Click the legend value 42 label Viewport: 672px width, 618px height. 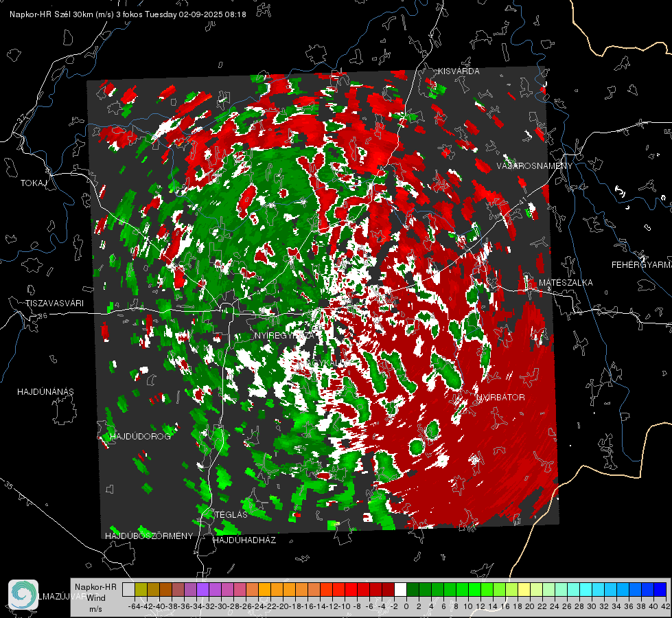[666, 606]
